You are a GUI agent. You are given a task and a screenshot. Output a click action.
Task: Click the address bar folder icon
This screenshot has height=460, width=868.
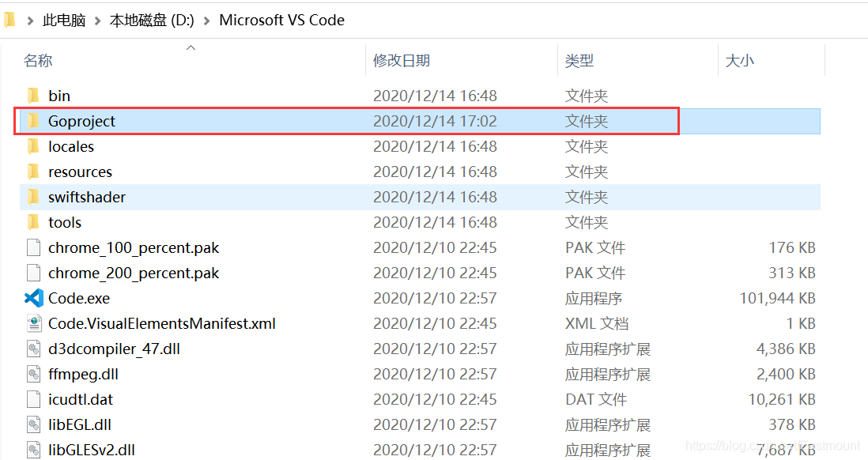[x=9, y=21]
